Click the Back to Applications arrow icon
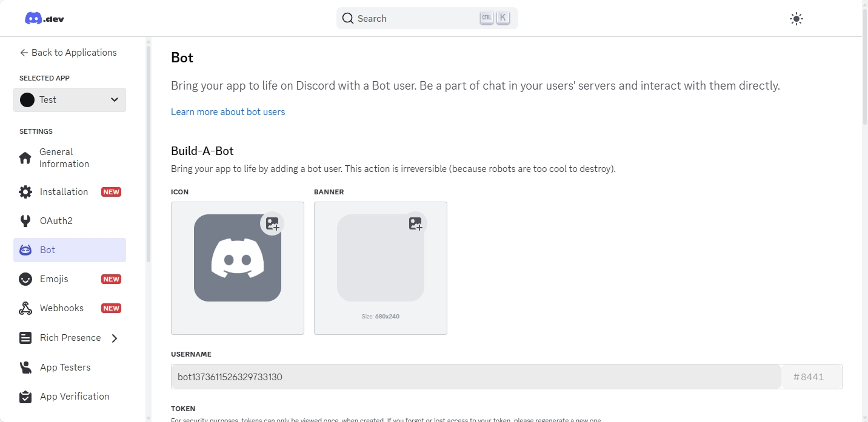868x422 pixels. (24, 53)
